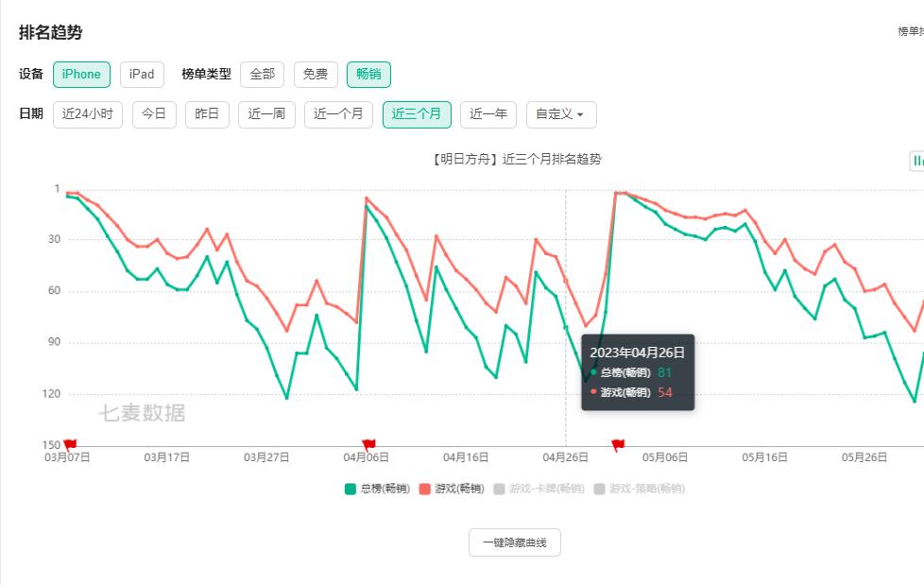The image size is (924, 585).
Task: Click the 05月06日 x-axis label
Action: pyautogui.click(x=665, y=457)
